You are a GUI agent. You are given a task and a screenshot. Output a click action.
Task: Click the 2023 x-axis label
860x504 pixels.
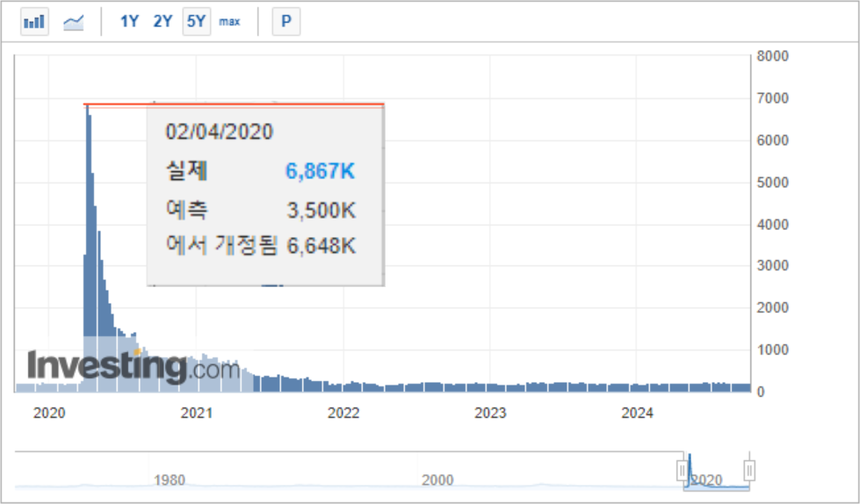[x=490, y=413]
